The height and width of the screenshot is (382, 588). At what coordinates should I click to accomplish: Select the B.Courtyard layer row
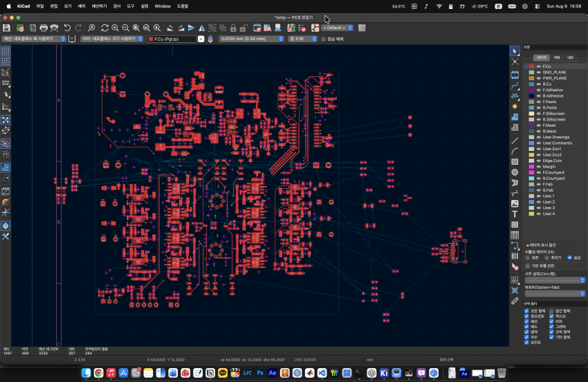[555, 179]
